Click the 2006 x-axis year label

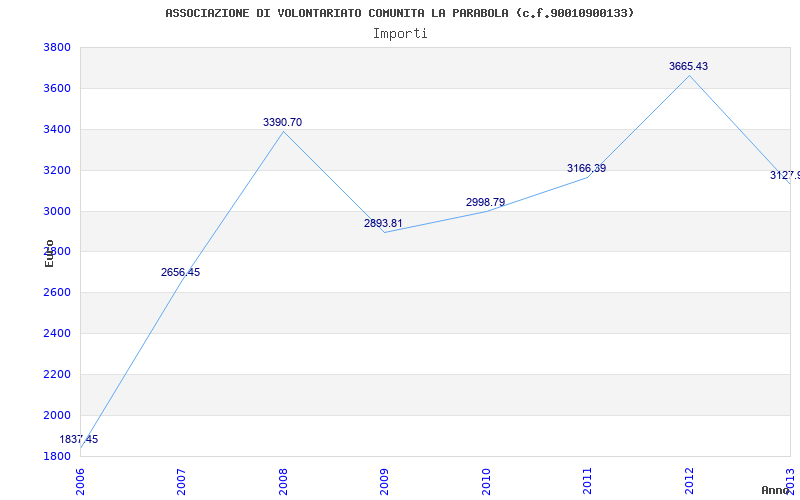pyautogui.click(x=80, y=481)
